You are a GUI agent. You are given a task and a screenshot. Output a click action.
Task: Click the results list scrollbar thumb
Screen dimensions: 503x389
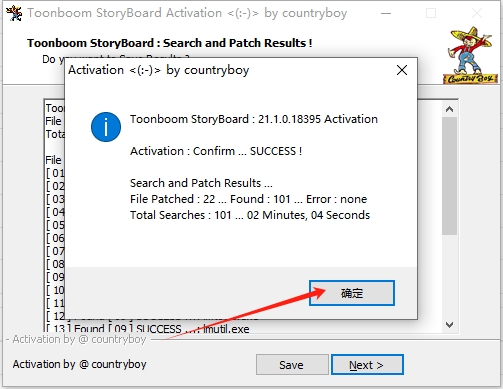click(x=449, y=176)
